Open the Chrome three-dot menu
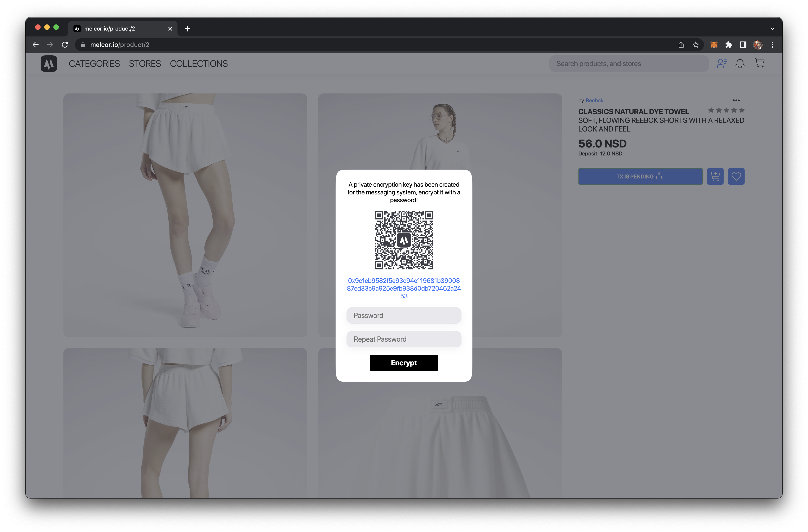Viewport: 808px width, 532px height. coord(772,45)
